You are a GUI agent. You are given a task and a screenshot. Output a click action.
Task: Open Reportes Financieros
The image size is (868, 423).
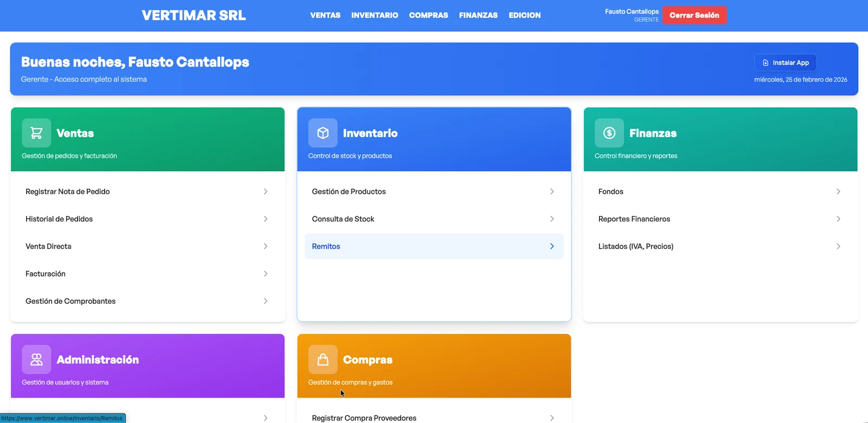720,219
